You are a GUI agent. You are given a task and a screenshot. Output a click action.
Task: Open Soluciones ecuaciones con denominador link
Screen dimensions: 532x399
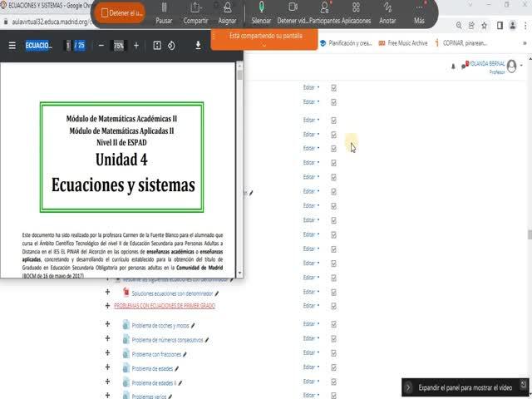(172, 293)
